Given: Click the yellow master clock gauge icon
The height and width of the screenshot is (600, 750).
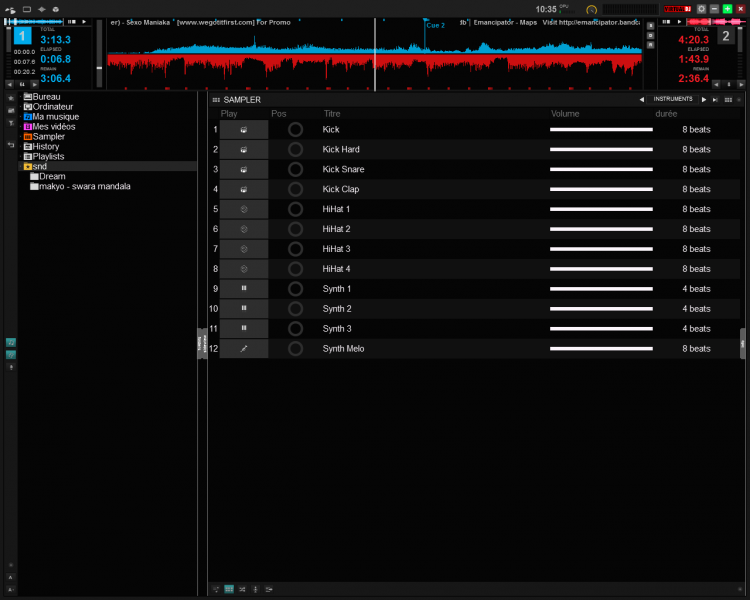Looking at the screenshot, I should tap(592, 10).
